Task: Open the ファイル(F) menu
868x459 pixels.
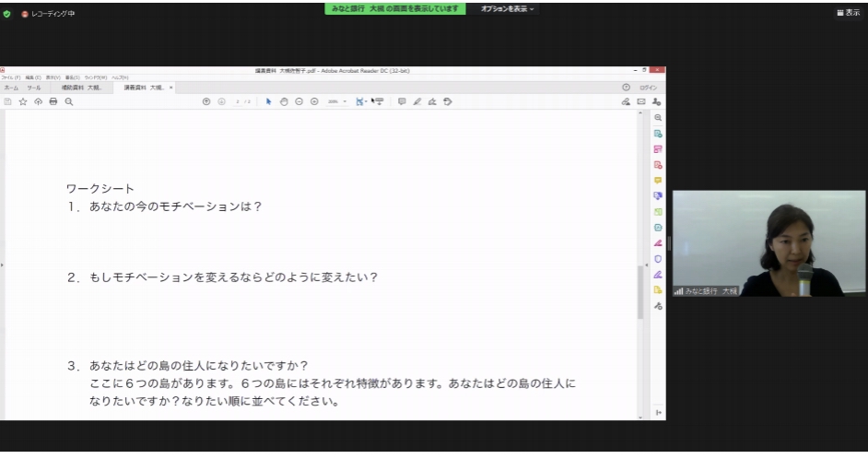Action: [x=10, y=77]
